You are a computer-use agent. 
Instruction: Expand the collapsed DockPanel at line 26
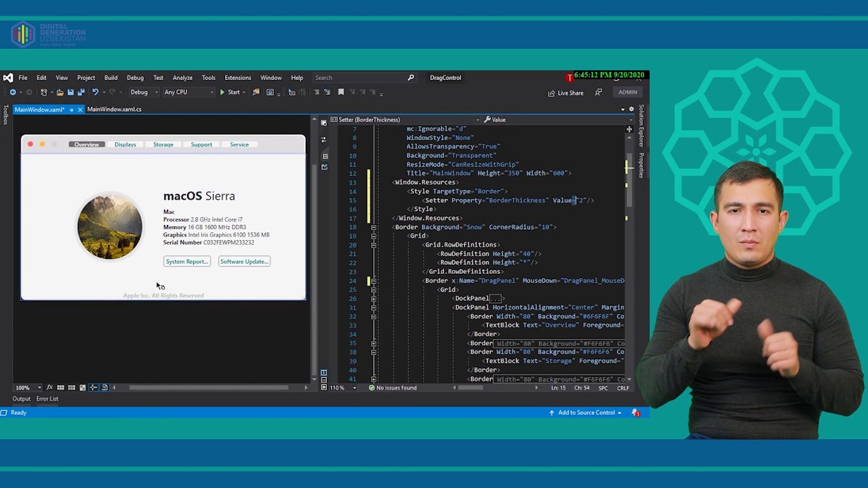(x=374, y=298)
